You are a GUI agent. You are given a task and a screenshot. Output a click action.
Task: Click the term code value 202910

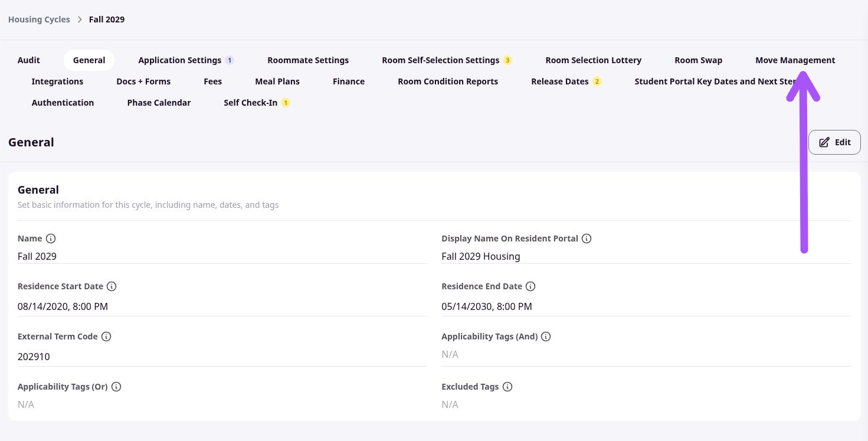34,357
